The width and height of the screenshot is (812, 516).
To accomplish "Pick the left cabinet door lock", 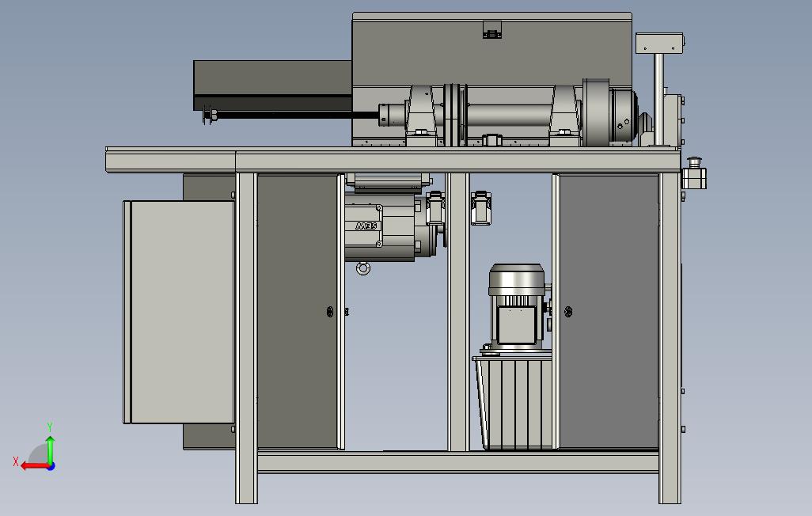I will (x=330, y=311).
